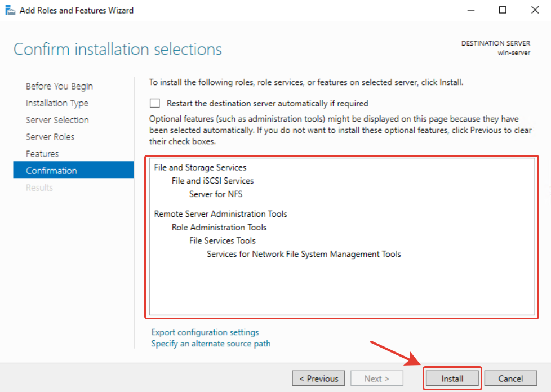Select File and iSCSI Services entry
Image resolution: width=551 pixels, height=392 pixels.
pyautogui.click(x=212, y=181)
